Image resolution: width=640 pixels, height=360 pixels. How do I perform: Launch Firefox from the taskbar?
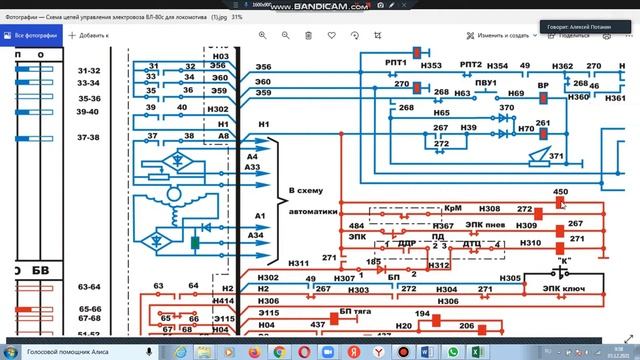(x=254, y=352)
